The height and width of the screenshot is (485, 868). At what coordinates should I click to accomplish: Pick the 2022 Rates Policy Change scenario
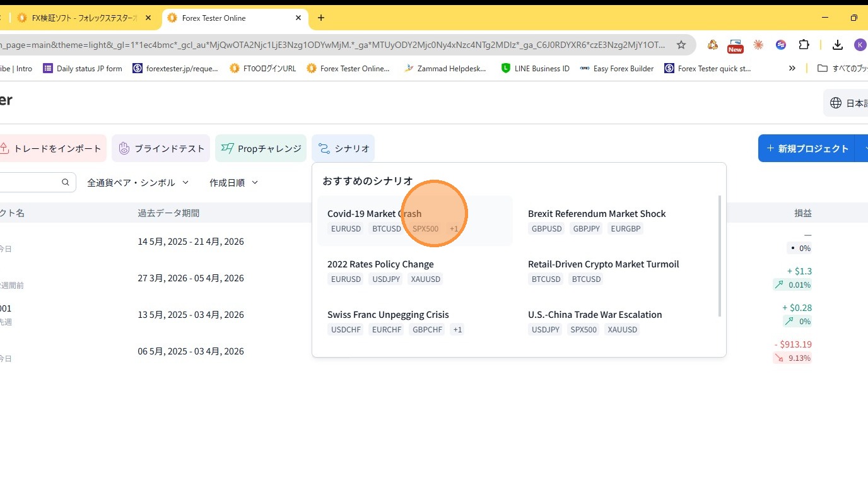point(415,271)
